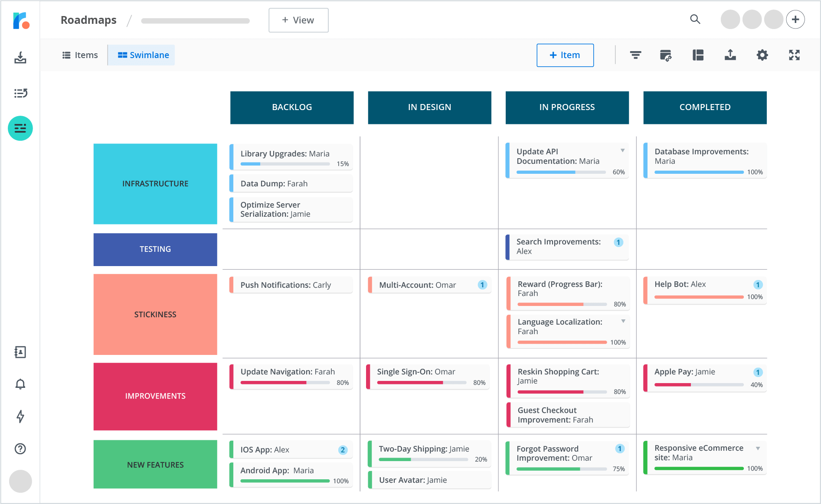Image resolution: width=821 pixels, height=504 pixels.
Task: Click the lightning automations sidebar icon
Action: pyautogui.click(x=20, y=416)
